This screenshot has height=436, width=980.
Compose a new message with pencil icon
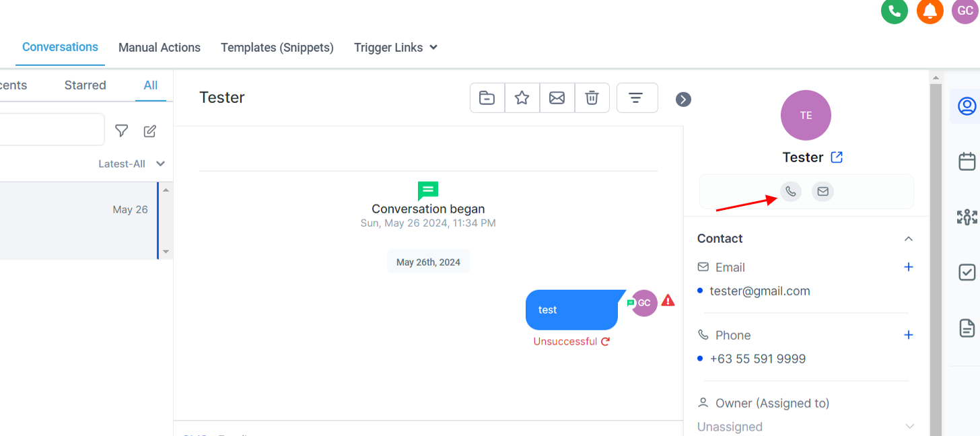click(150, 131)
